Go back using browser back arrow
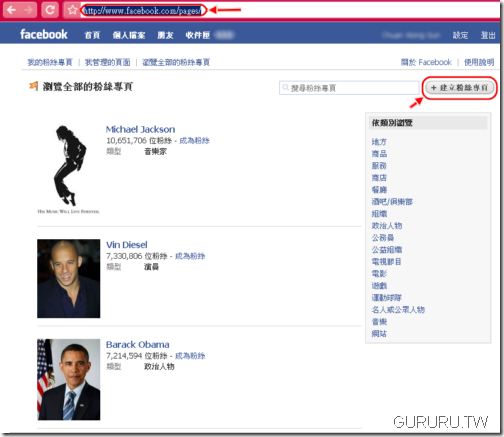504x437 pixels. [12, 10]
